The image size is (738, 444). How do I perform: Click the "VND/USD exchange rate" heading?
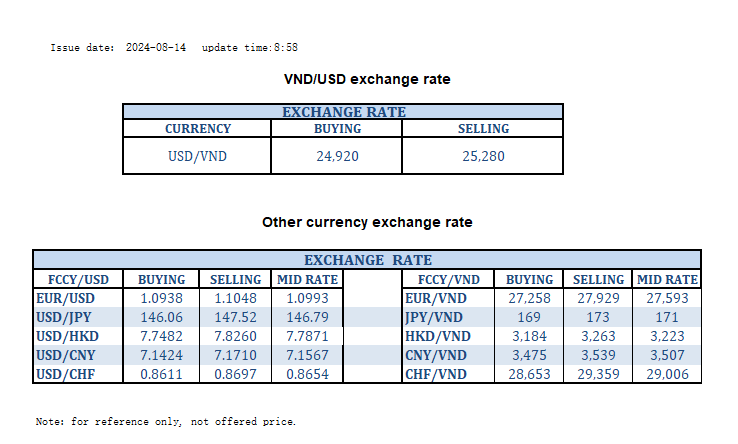click(x=367, y=79)
